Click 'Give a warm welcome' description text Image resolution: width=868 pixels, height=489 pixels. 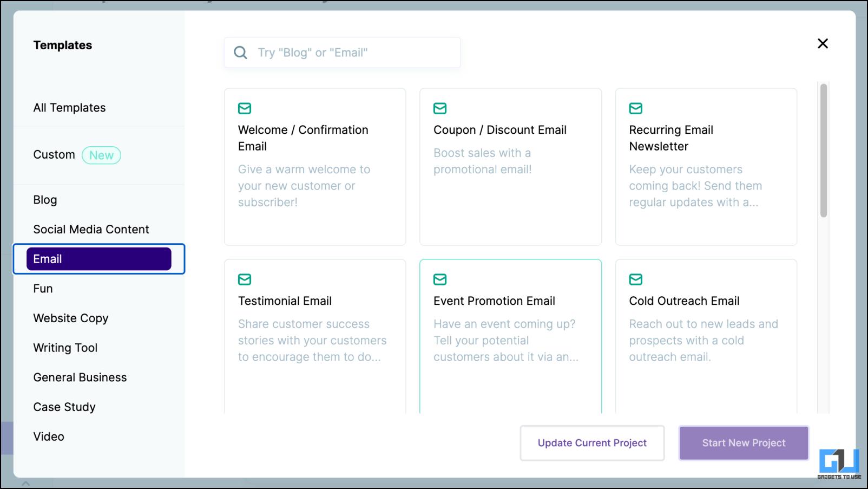click(x=304, y=186)
